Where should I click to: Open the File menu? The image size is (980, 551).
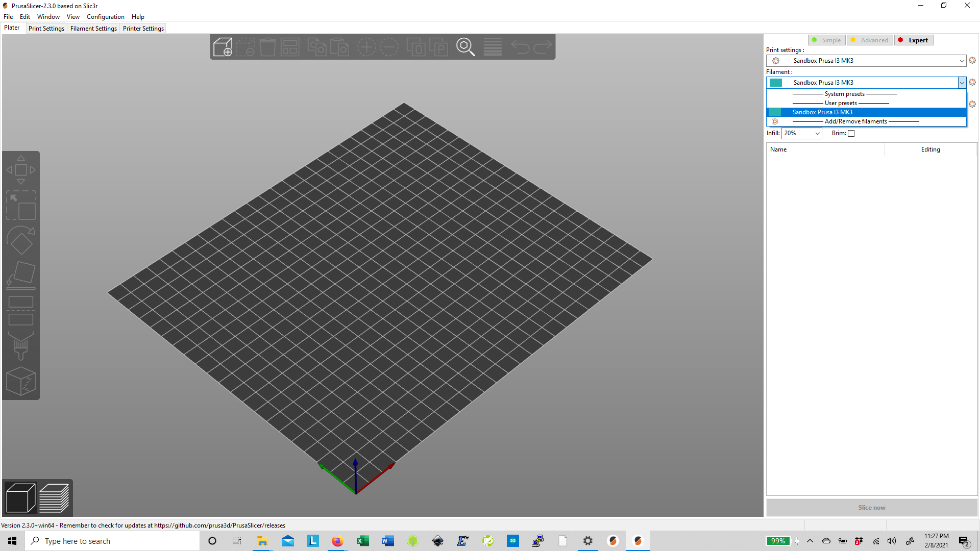tap(8, 17)
